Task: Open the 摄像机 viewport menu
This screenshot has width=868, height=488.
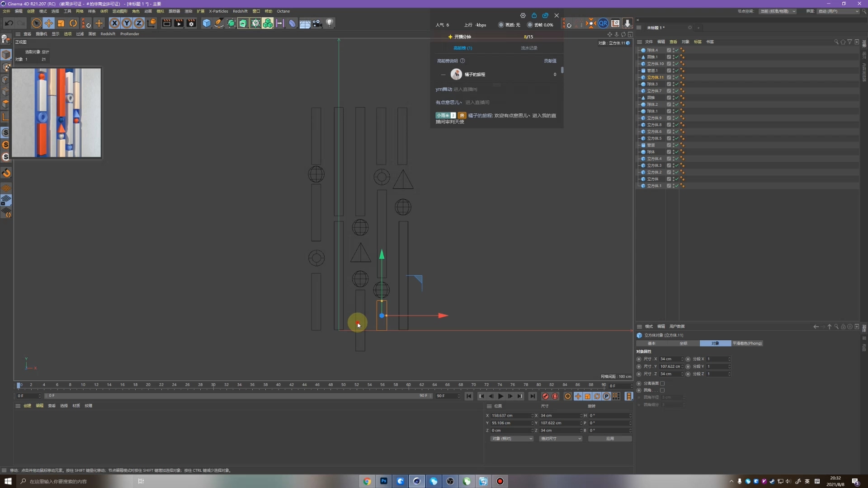Action: click(x=41, y=34)
